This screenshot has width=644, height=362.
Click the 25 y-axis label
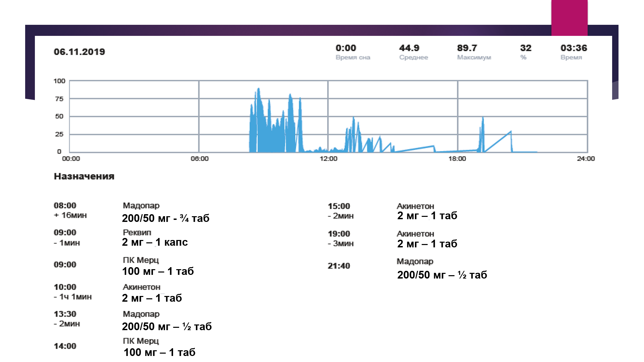click(59, 134)
